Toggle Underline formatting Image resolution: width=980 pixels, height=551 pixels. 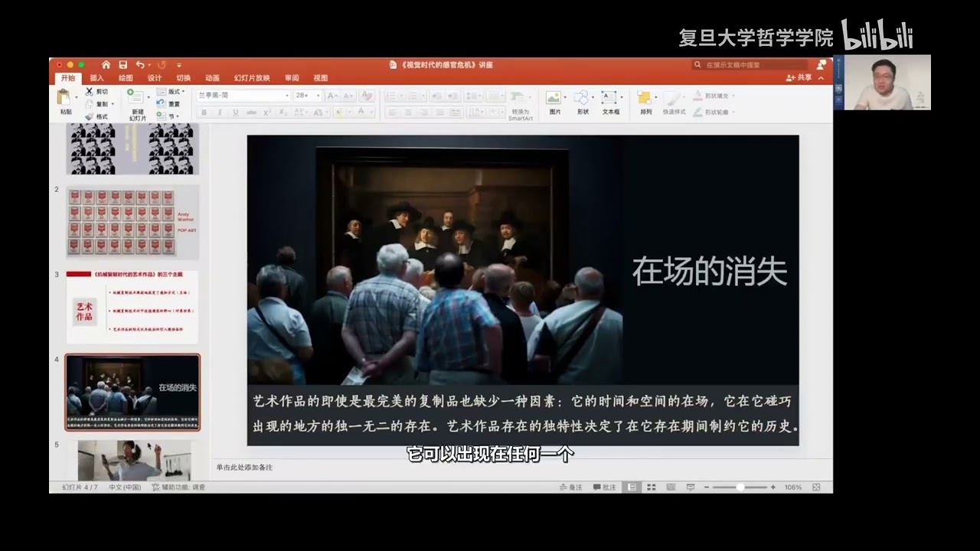point(235,112)
